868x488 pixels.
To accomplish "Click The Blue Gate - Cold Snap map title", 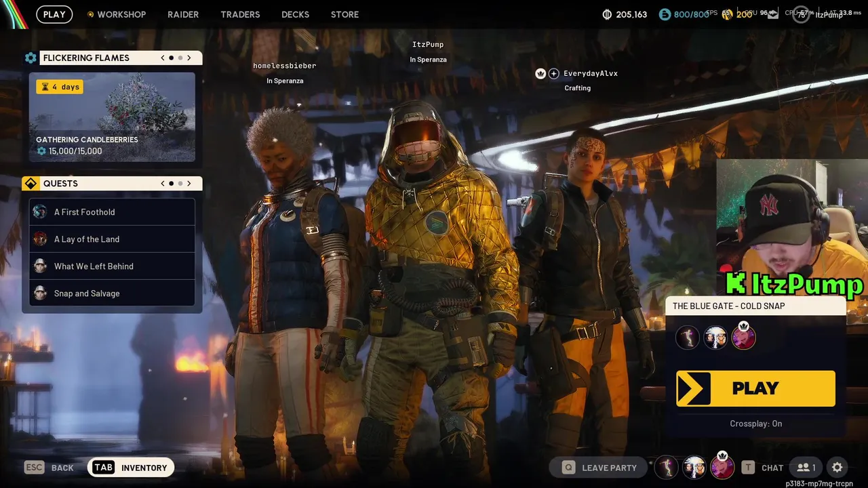I will pos(729,306).
